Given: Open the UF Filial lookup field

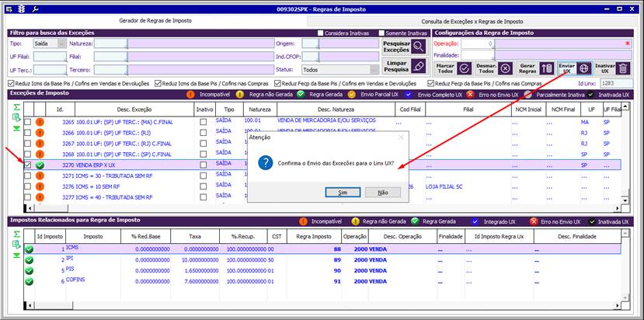Looking at the screenshot, I should point(50,57).
